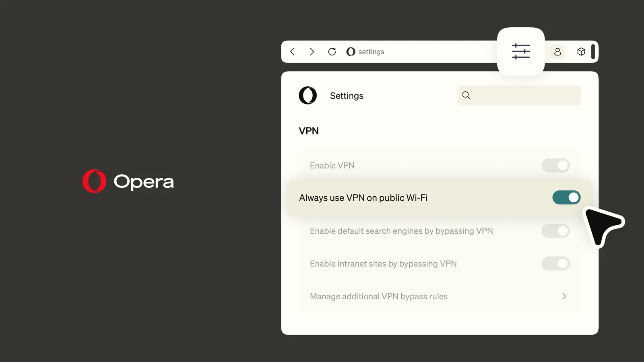
Task: Click the Opera logo in the address bar
Action: [x=351, y=51]
